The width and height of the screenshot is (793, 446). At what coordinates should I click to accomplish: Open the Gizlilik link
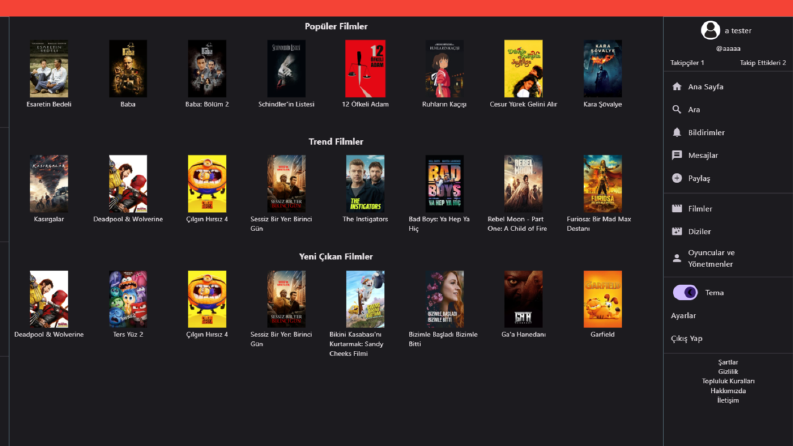tap(728, 372)
